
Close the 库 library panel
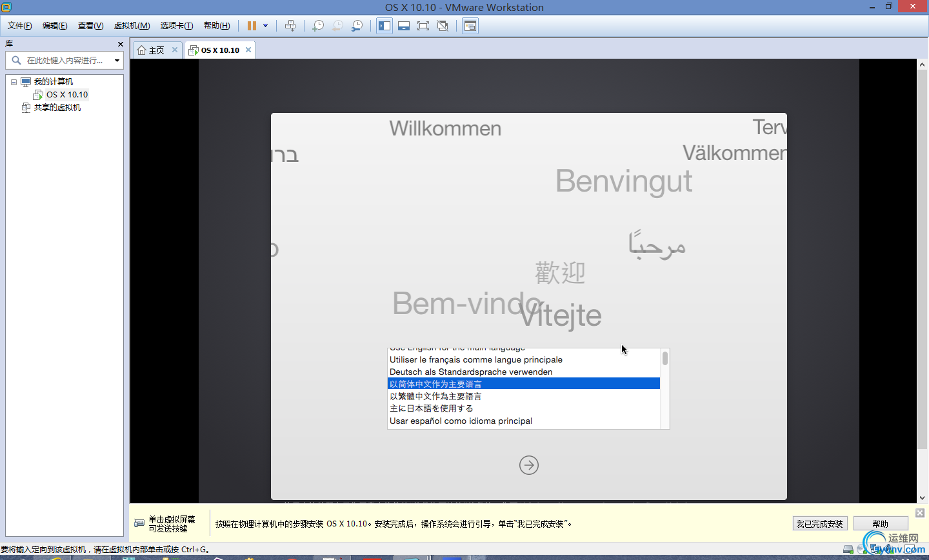click(x=121, y=44)
